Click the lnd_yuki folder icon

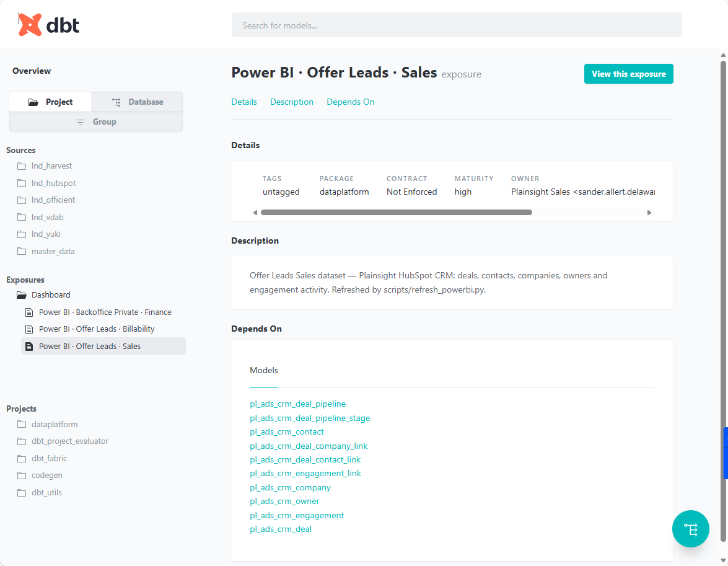[x=22, y=234]
